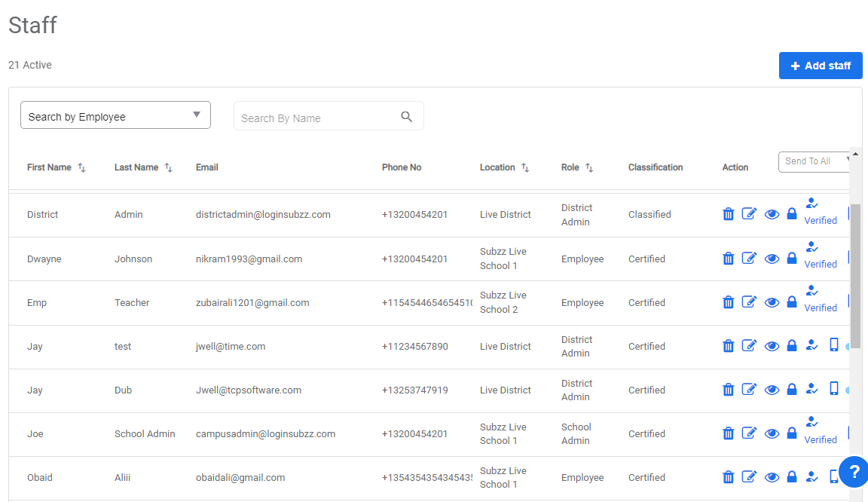Toggle sort order on First Name column

[x=83, y=167]
